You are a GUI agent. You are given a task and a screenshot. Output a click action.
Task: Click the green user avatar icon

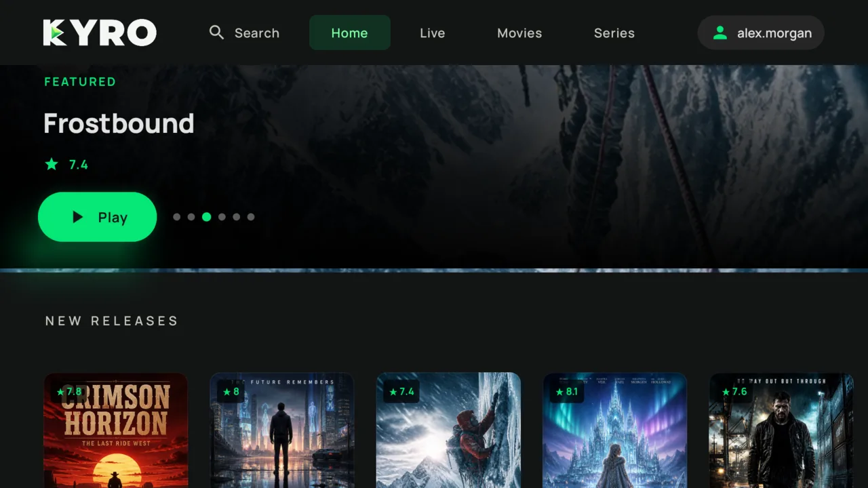[x=720, y=33]
